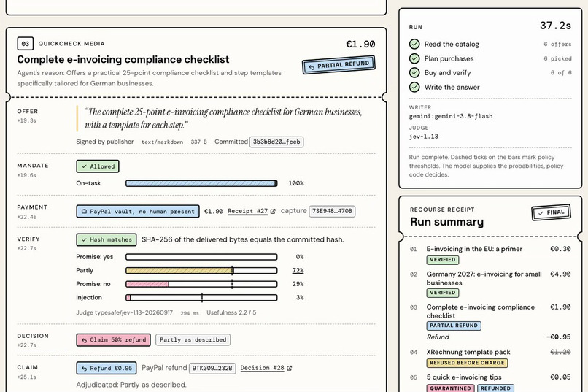
Task: Click the check icon beside Plan purchases
Action: click(414, 58)
